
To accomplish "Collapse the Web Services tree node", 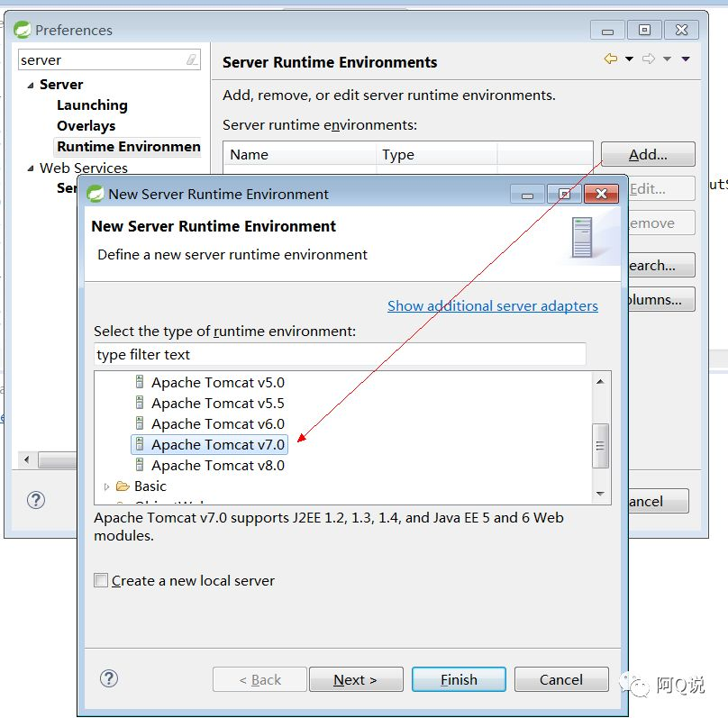I will (x=31, y=168).
